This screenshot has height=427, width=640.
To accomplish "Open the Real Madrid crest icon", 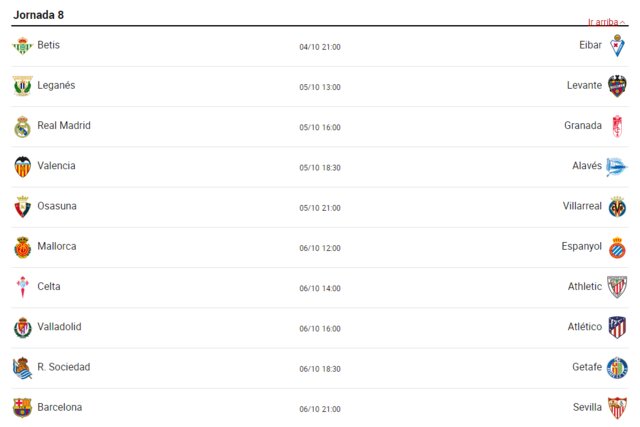I will 22,127.
